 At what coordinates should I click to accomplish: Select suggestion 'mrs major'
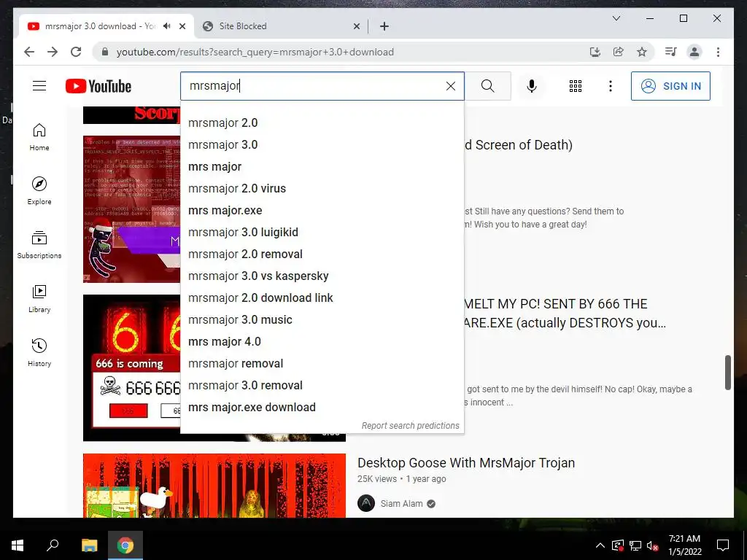(322, 167)
